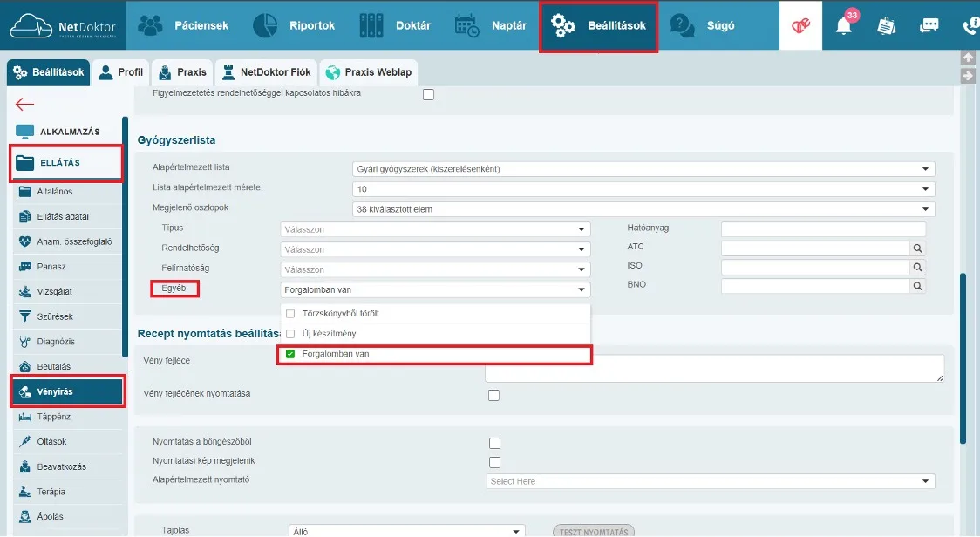Toggle Figyelmeztetés rendelhetőséggel kapcsolatos hibákra checkbox
The height and width of the screenshot is (537, 980).
click(428, 94)
